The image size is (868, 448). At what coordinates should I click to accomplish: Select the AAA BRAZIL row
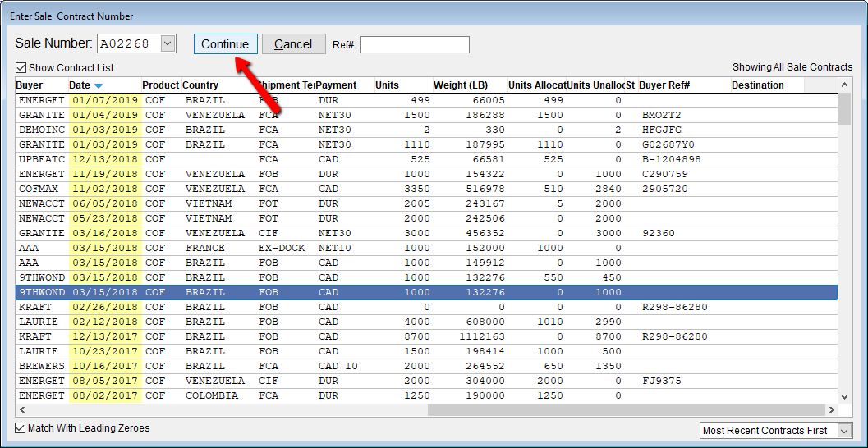[x=426, y=263]
